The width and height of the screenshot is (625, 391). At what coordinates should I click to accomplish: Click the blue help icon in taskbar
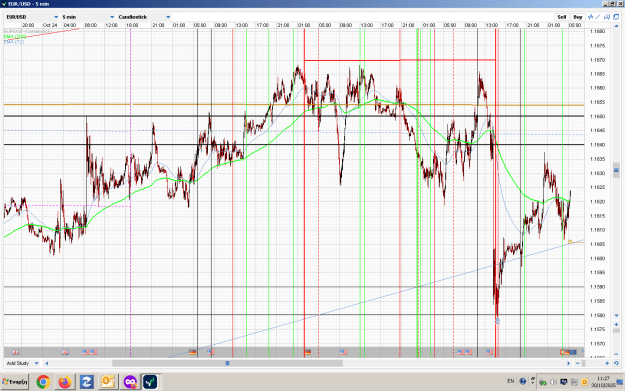click(523, 381)
